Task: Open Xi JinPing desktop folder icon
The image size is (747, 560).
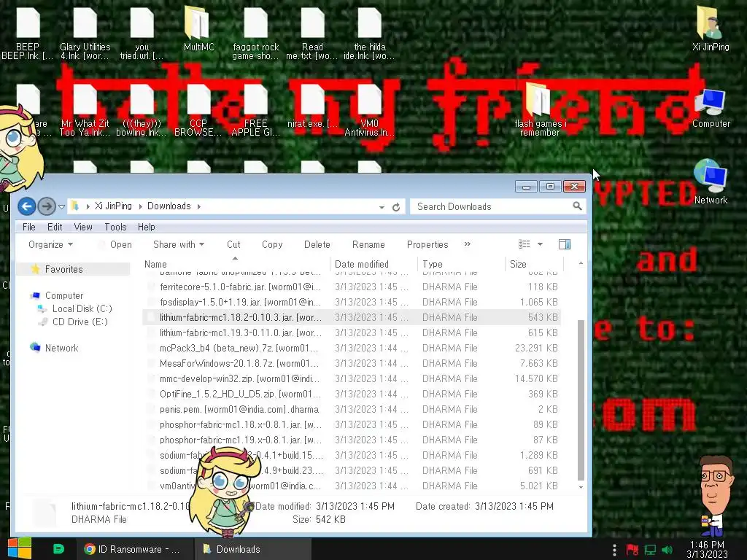Action: [711, 28]
